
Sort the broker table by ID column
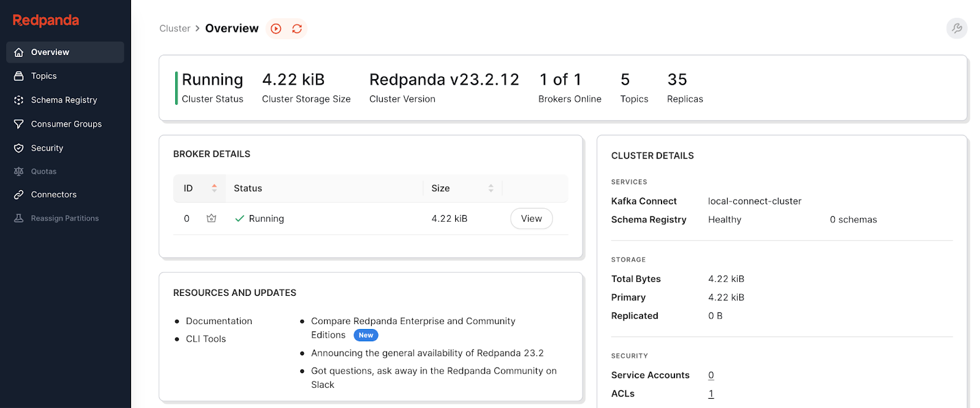pos(214,188)
